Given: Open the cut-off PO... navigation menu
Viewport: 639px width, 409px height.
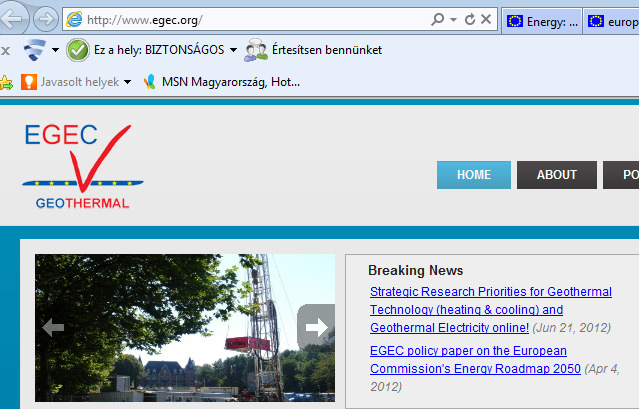Looking at the screenshot, I should 621,175.
